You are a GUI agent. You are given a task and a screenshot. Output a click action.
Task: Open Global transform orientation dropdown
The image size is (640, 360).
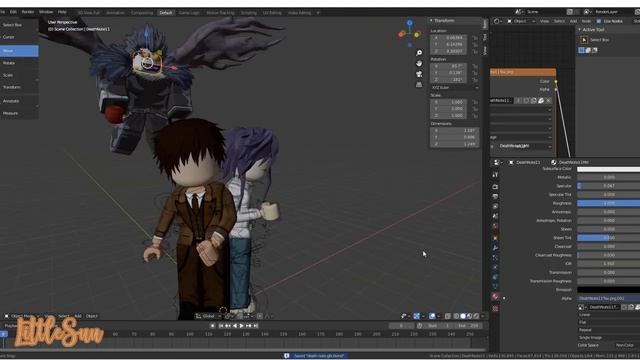pos(208,316)
